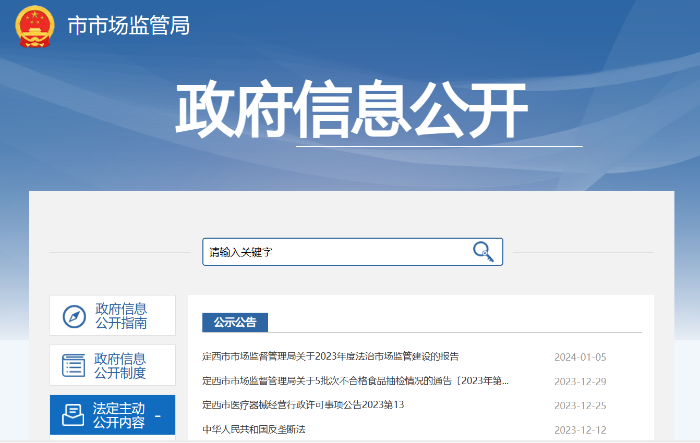Focus the 请输入关键字 search field
This screenshot has height=443, width=700.
click(x=335, y=251)
